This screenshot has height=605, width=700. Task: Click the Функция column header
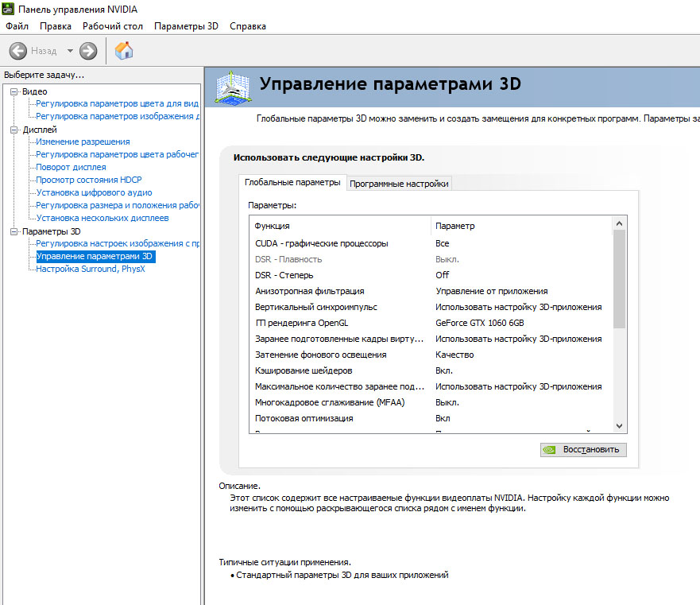click(340, 226)
